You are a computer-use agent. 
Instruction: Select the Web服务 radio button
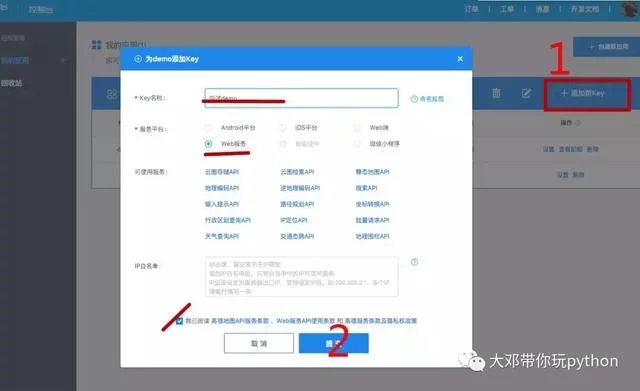point(209,144)
